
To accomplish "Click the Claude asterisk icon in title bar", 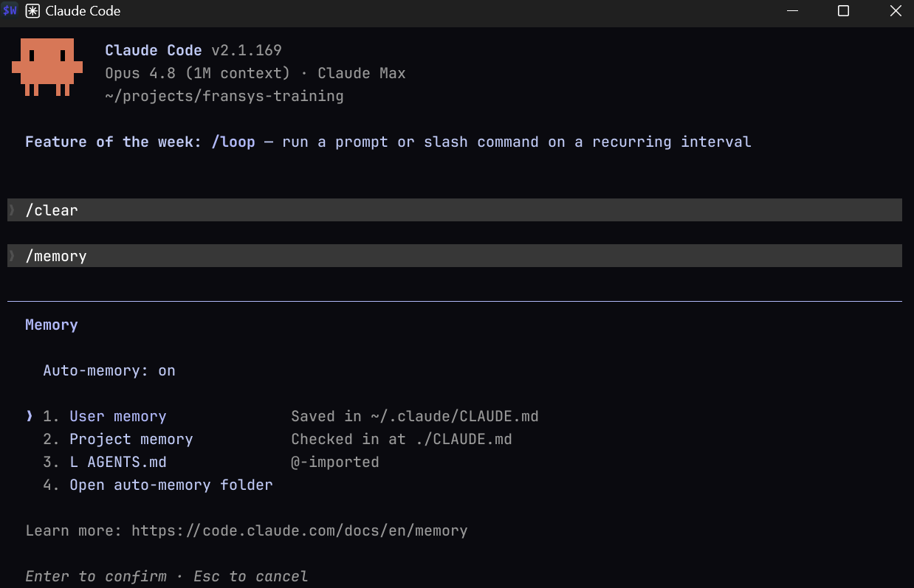I will point(32,11).
